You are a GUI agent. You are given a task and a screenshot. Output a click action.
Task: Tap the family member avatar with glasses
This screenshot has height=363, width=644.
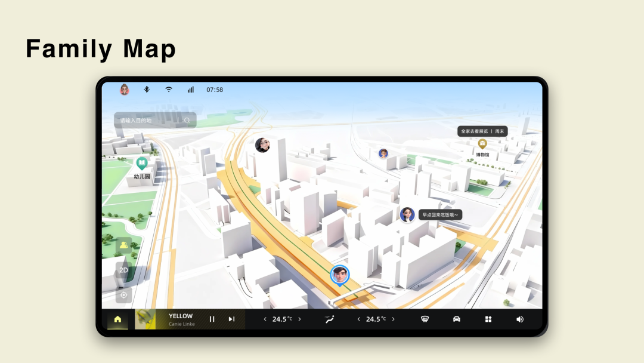coord(262,144)
